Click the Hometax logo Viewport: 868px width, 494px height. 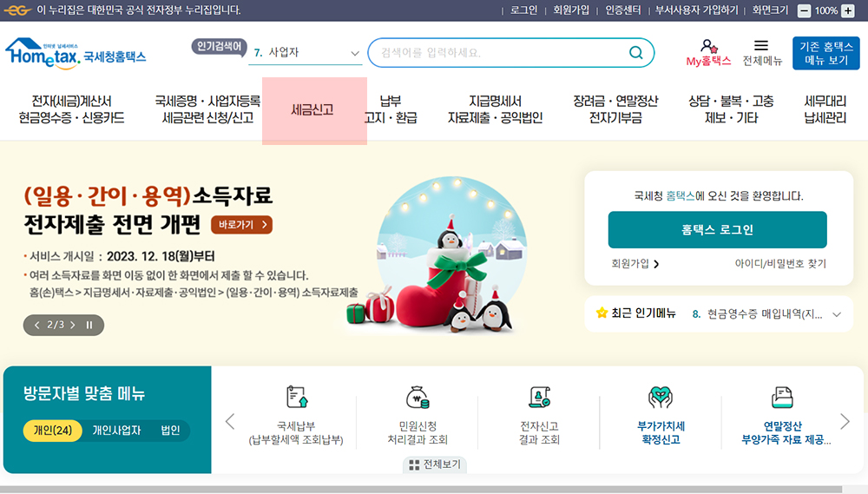click(76, 54)
